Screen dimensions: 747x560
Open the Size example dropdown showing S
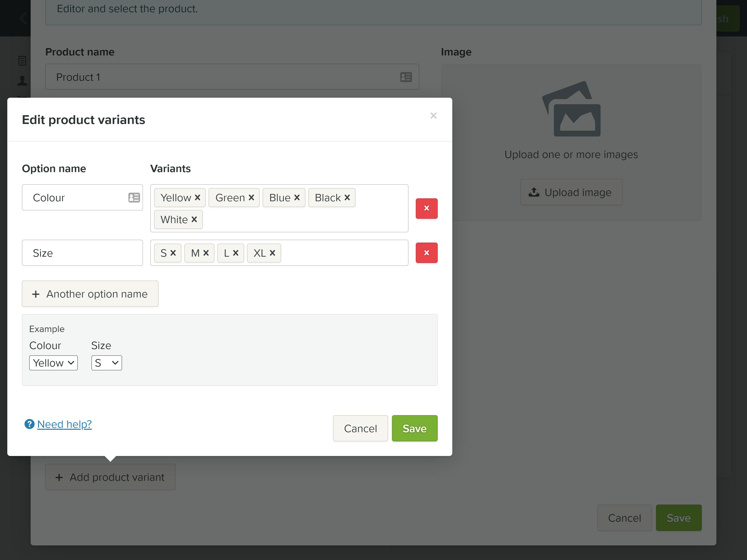coord(106,363)
